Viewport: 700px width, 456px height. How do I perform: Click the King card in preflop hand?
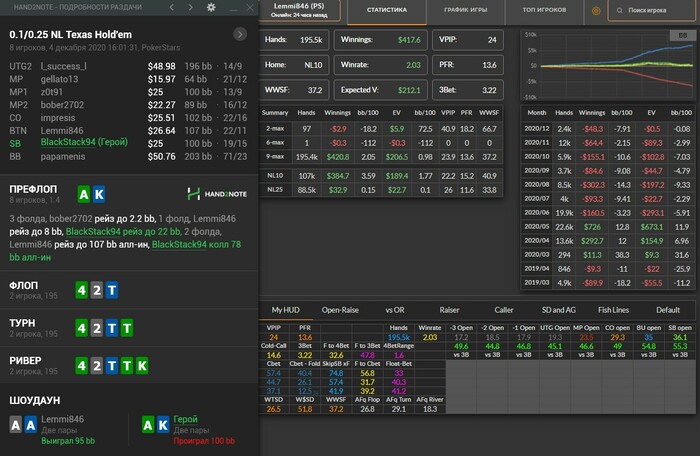coord(99,194)
